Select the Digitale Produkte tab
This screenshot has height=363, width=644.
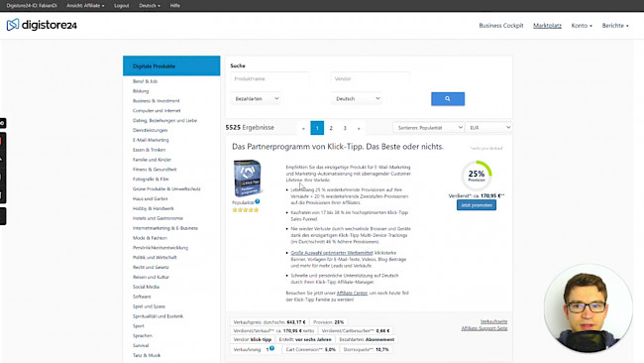pos(171,65)
